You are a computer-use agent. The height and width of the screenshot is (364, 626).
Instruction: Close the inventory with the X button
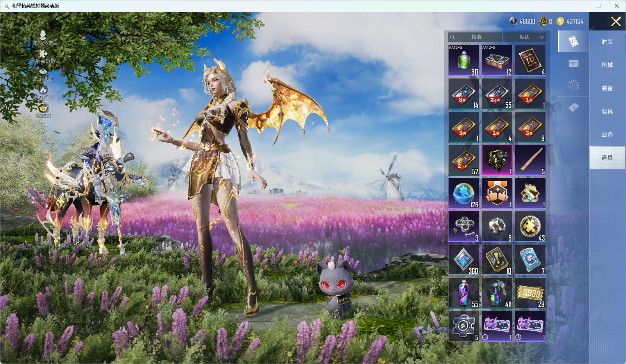coord(616,21)
